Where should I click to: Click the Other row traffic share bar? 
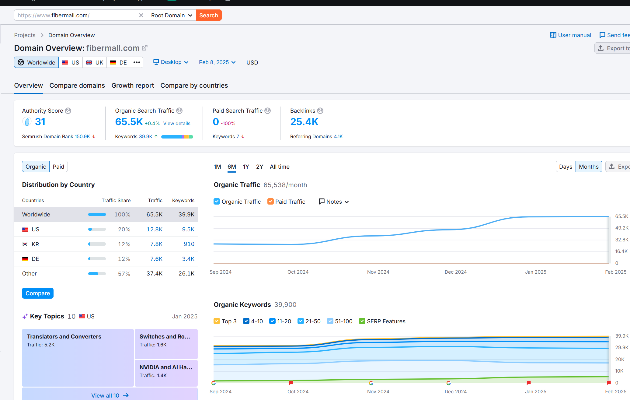click(x=97, y=273)
